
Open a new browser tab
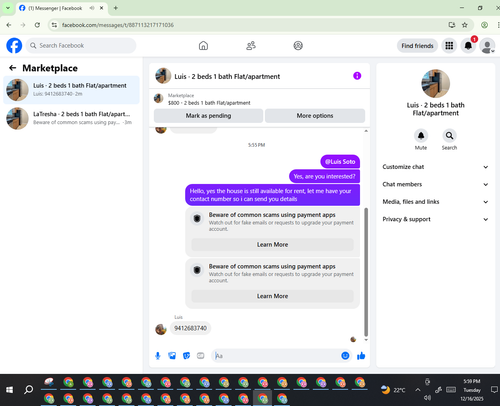pyautogui.click(x=116, y=8)
